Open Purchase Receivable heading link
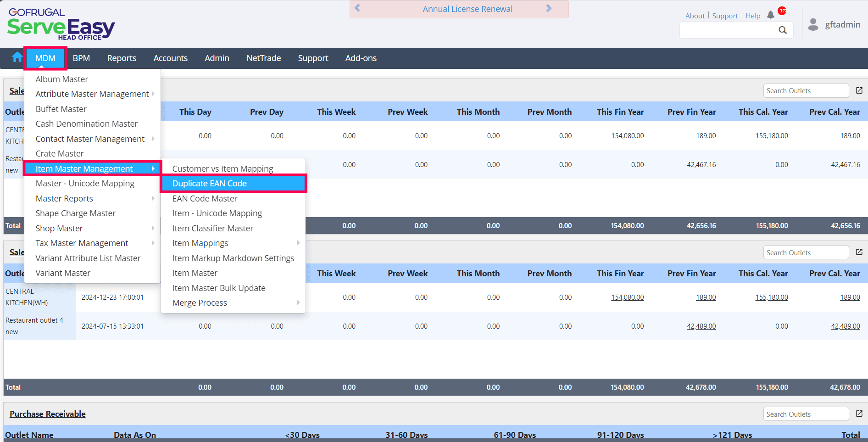 [48, 414]
